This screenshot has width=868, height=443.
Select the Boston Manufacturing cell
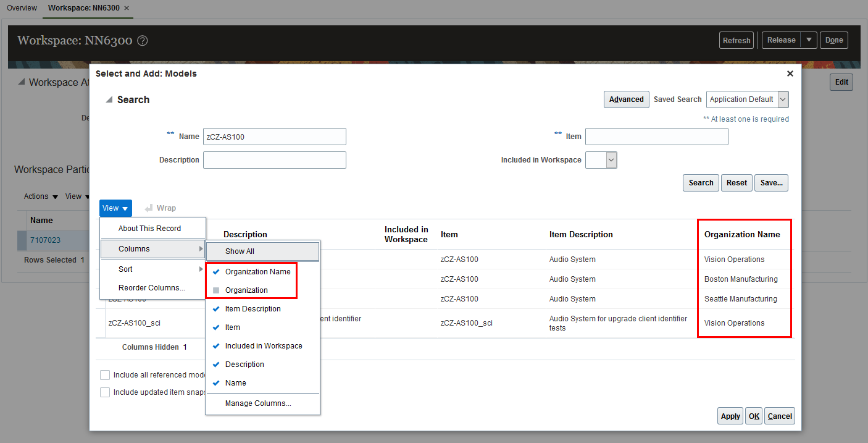pyautogui.click(x=741, y=279)
